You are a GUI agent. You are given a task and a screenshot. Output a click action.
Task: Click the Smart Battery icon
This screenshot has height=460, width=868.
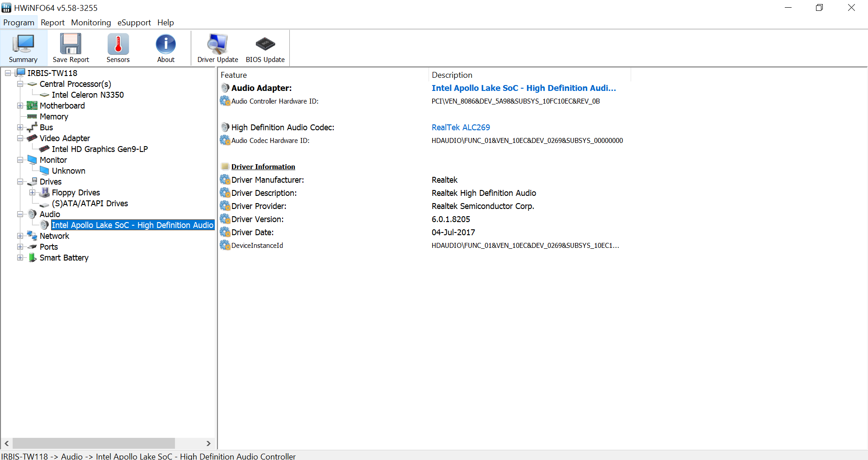click(x=33, y=257)
